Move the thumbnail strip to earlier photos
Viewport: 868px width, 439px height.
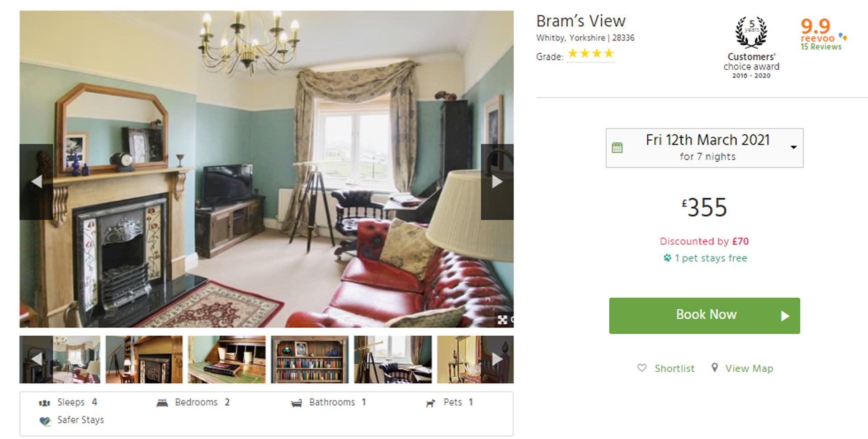tap(36, 360)
